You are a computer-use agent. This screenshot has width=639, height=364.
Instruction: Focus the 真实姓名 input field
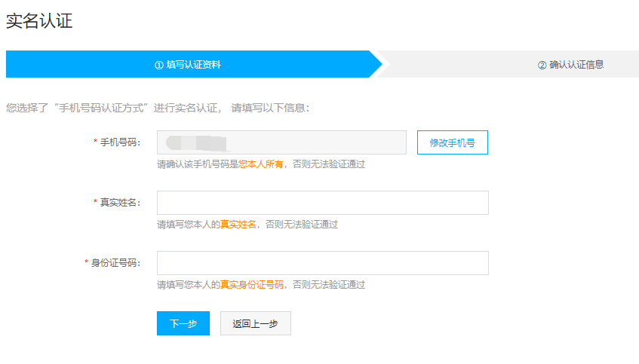(322, 203)
